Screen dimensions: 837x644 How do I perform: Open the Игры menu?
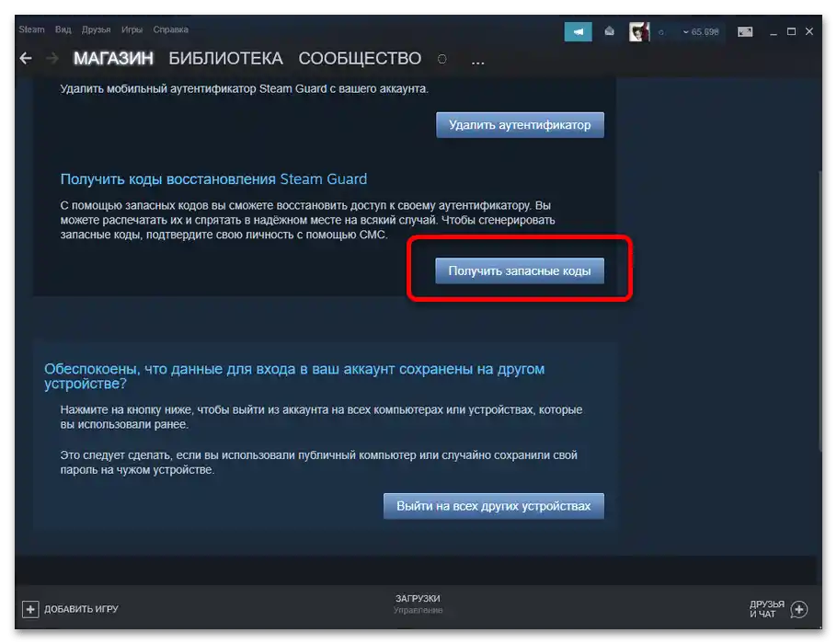click(x=132, y=29)
